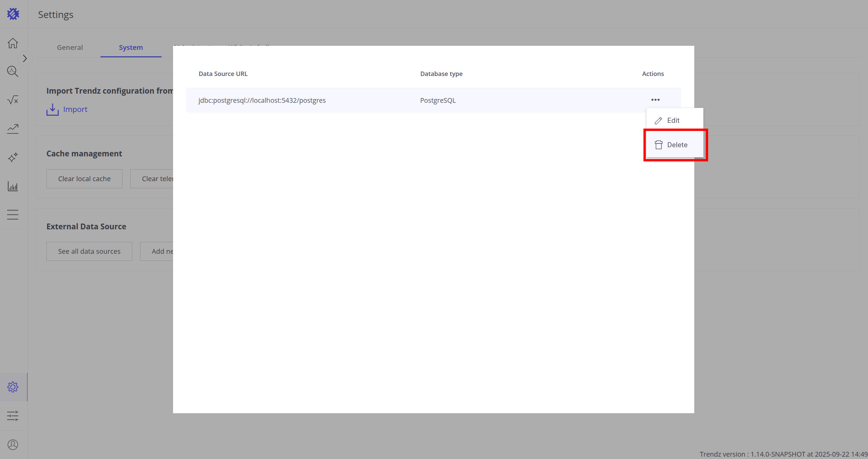Image resolution: width=868 pixels, height=459 pixels.
Task: Open the trend line prediction icon
Action: 13,129
